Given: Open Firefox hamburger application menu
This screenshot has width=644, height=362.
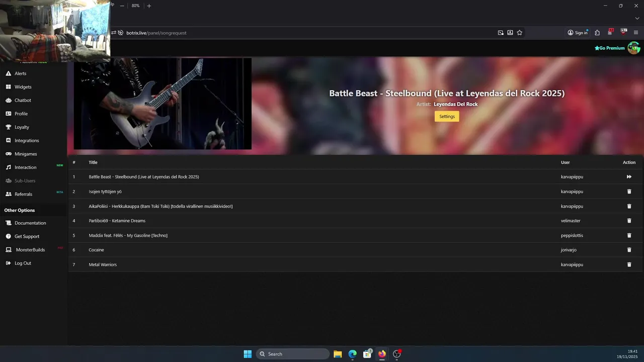Looking at the screenshot, I should tap(636, 33).
